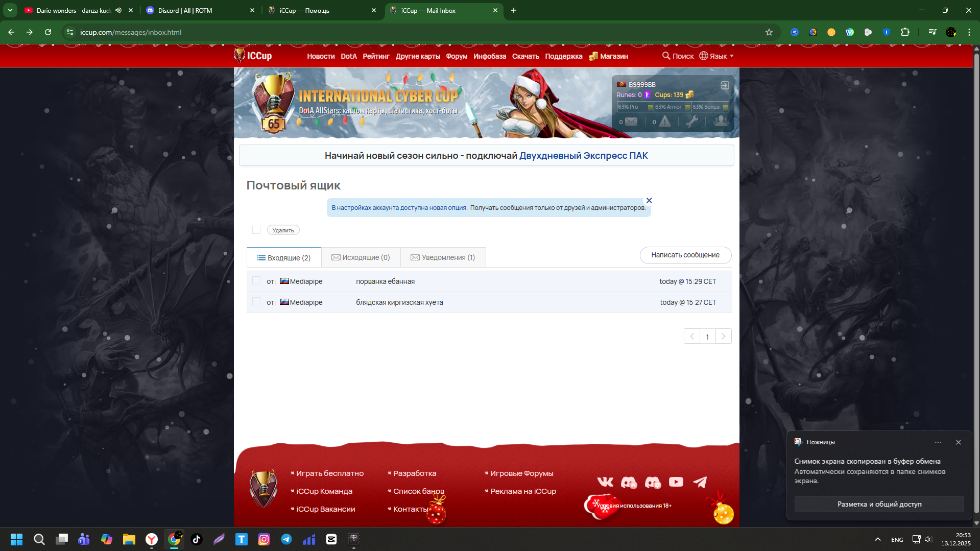The width and height of the screenshot is (980, 551).
Task: Click the blue shield extension icon
Action: pos(887,32)
